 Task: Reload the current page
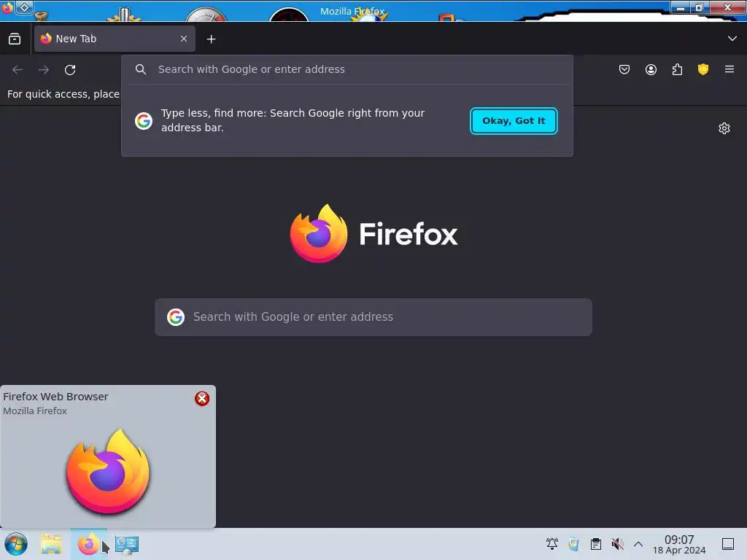tap(70, 69)
